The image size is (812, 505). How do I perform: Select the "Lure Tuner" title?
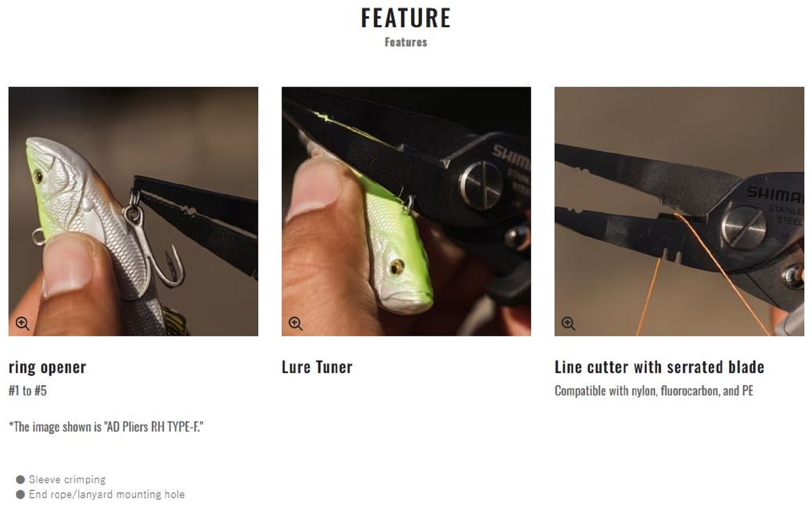coord(317,367)
